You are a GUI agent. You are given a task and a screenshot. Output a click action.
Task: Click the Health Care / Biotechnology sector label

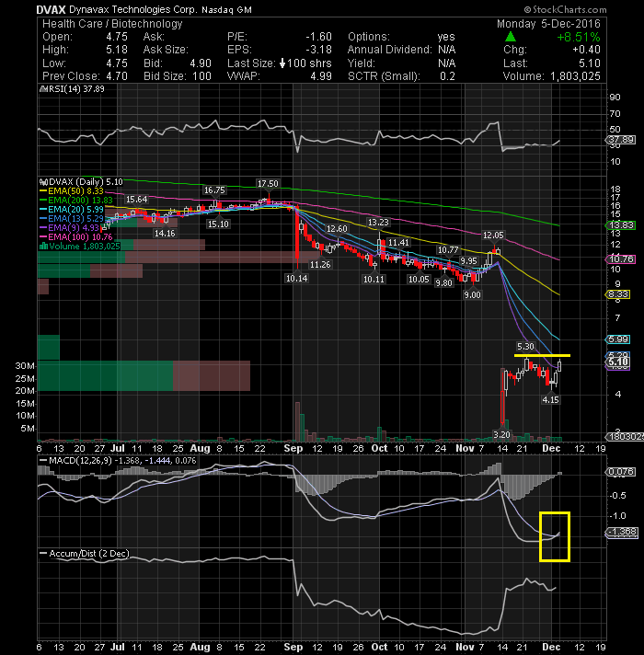[112, 24]
